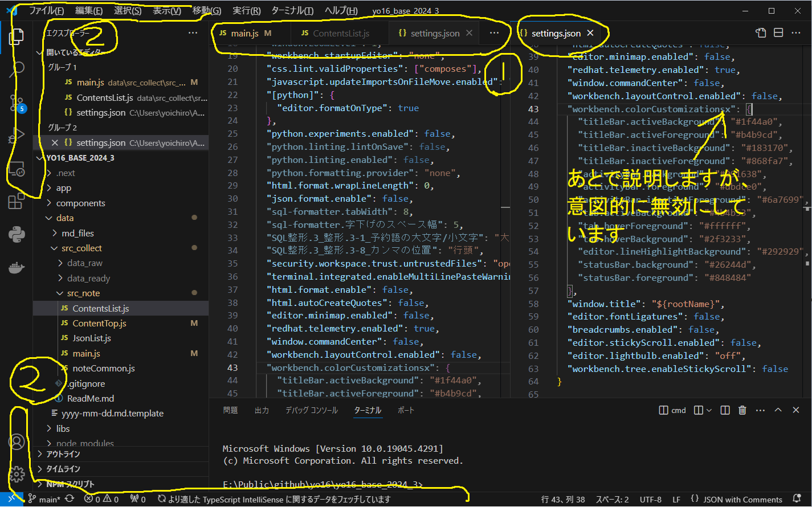Viewport: 812px width, 507px height.
Task: Collapse the src_collect folder
Action: click(x=121, y=248)
